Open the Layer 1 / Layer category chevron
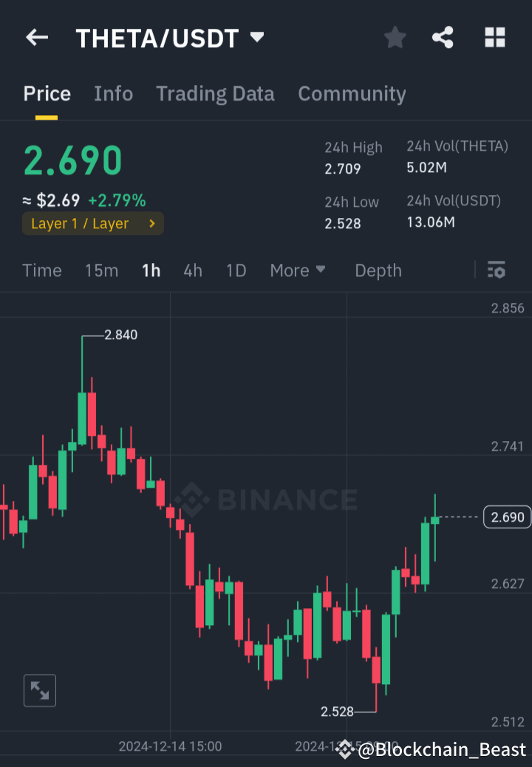This screenshot has height=767, width=532. click(154, 223)
